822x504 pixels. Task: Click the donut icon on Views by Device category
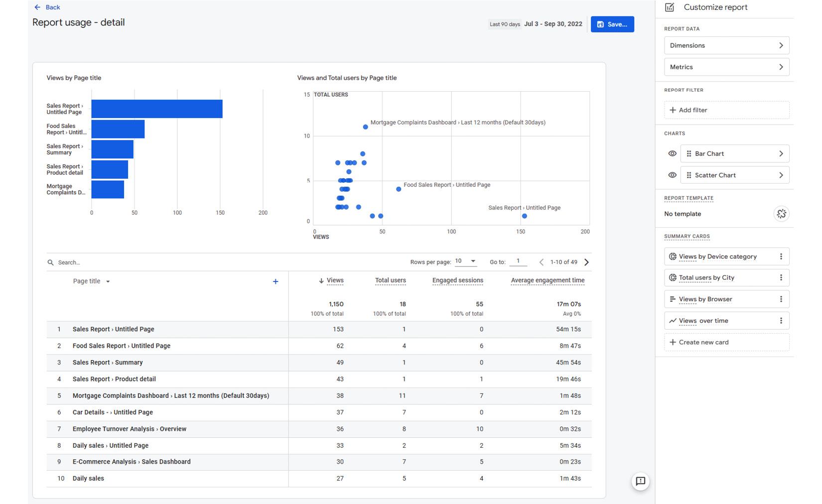tap(673, 256)
